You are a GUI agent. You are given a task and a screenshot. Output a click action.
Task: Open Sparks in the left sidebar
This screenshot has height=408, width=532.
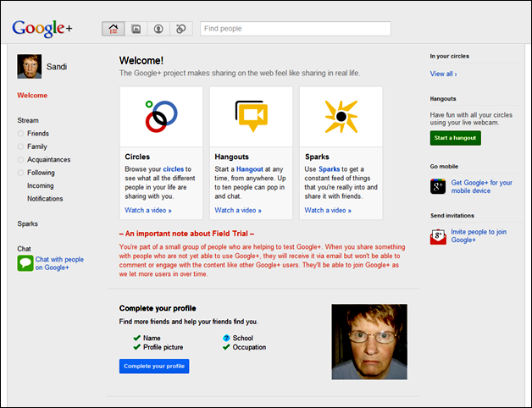point(28,224)
